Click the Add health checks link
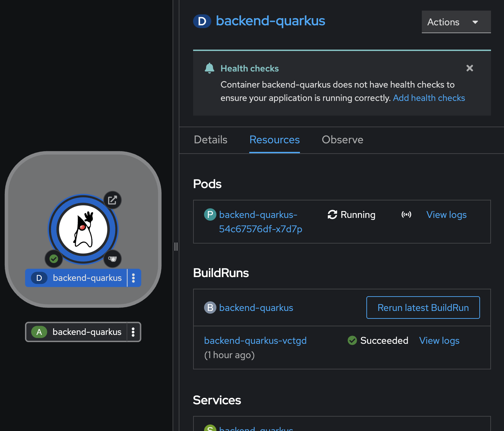The height and width of the screenshot is (431, 504). tap(429, 98)
